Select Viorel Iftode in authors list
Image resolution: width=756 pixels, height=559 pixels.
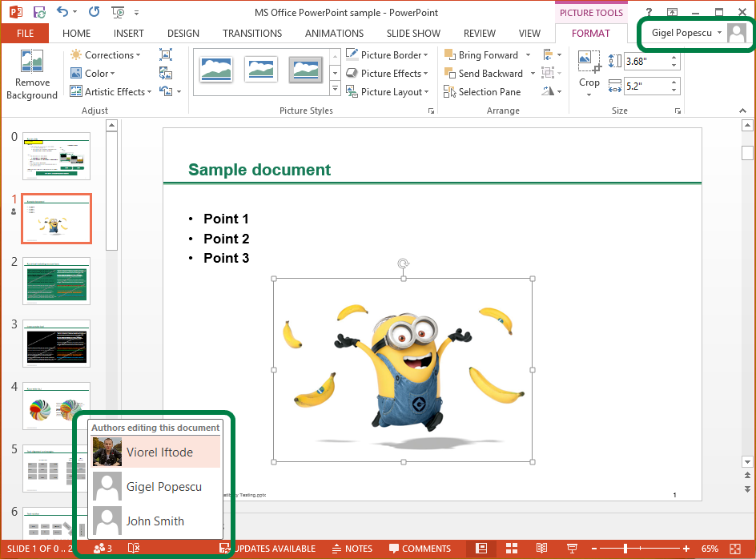tap(155, 452)
